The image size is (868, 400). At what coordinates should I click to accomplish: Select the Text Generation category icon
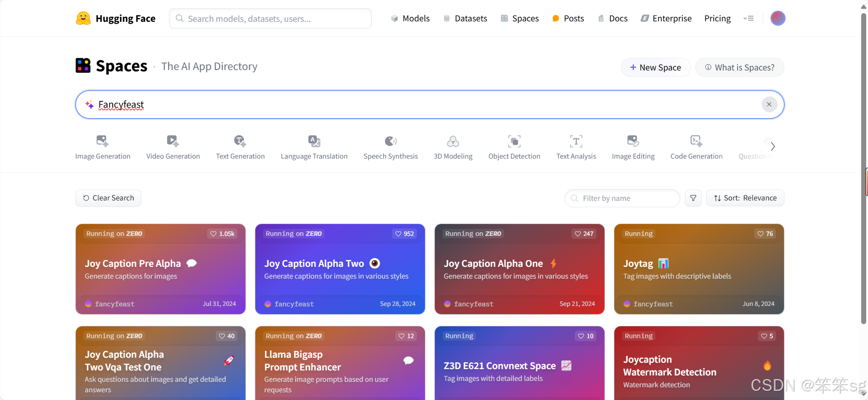tap(240, 141)
